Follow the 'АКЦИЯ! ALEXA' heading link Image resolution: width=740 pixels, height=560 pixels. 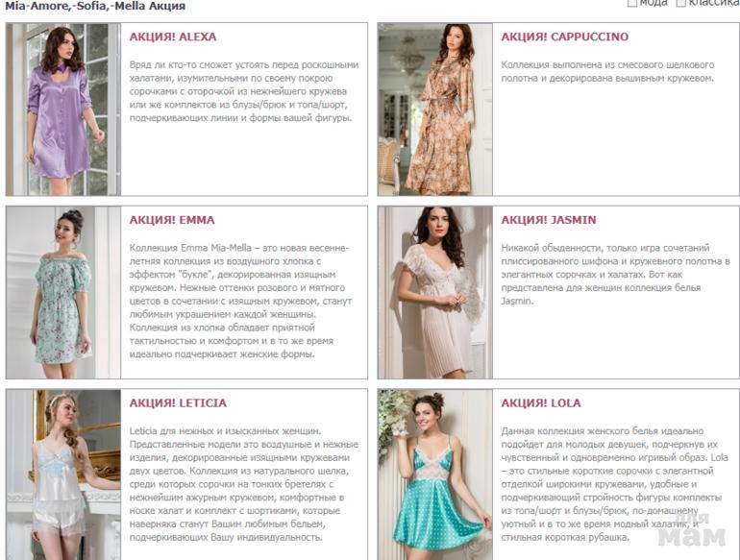tap(173, 37)
